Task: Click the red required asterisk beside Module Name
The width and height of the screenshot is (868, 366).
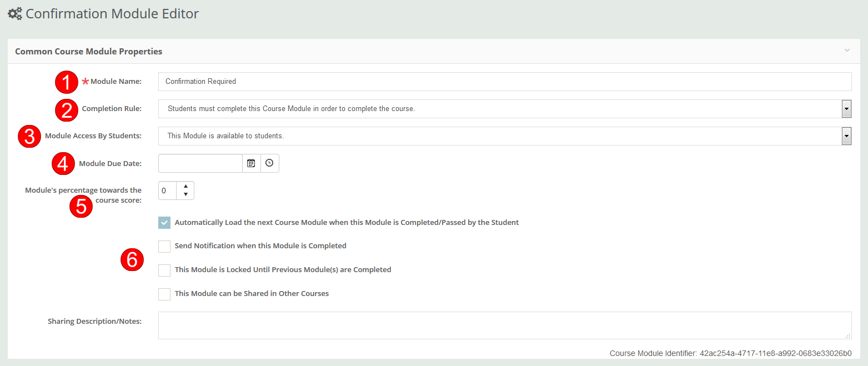Action: tap(85, 81)
